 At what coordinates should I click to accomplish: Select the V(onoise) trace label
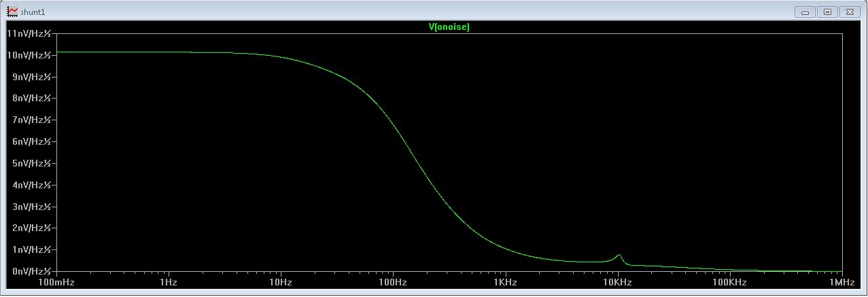449,27
